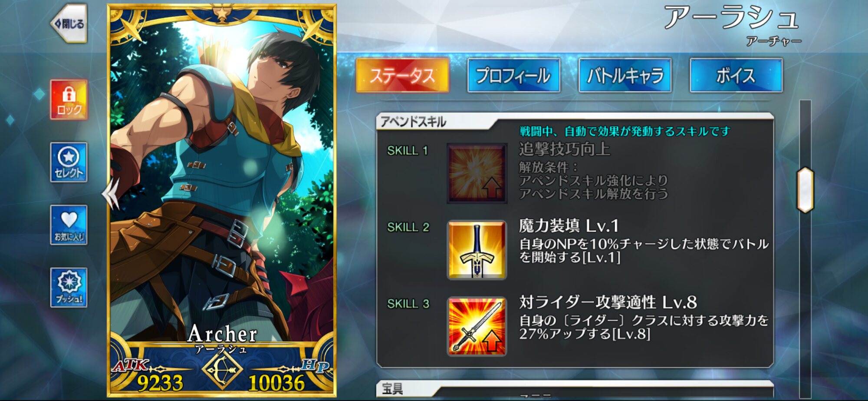Click the アペンドスキル section header
Screen dimensions: 868x401
click(x=413, y=122)
